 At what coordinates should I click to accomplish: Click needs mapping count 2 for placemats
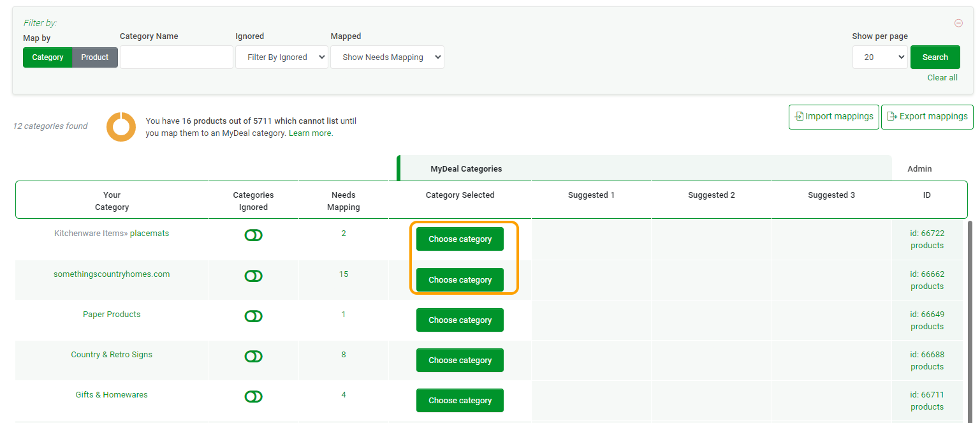(344, 234)
